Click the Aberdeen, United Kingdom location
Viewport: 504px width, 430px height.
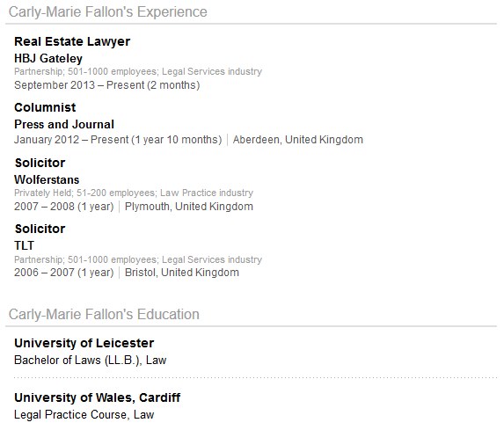pos(298,140)
